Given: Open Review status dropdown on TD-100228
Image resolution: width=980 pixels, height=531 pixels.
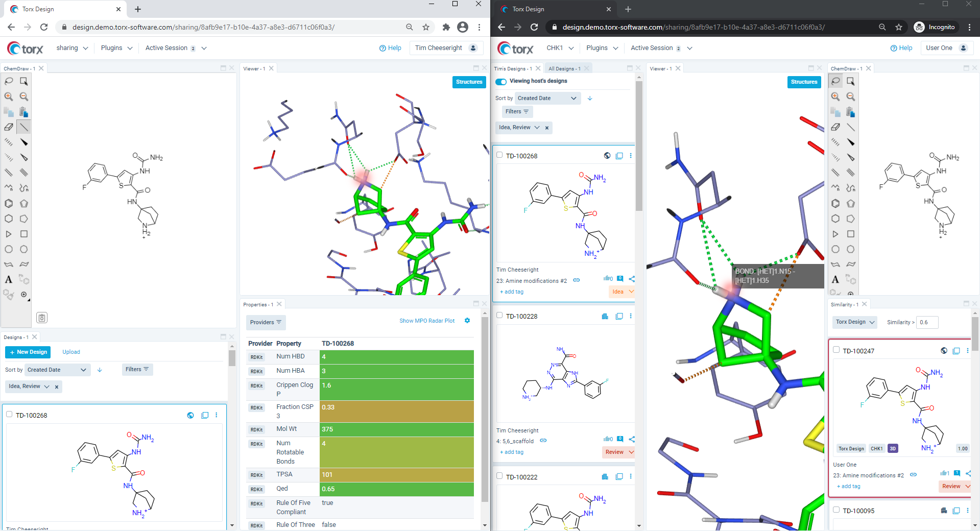Looking at the screenshot, I should (x=619, y=452).
